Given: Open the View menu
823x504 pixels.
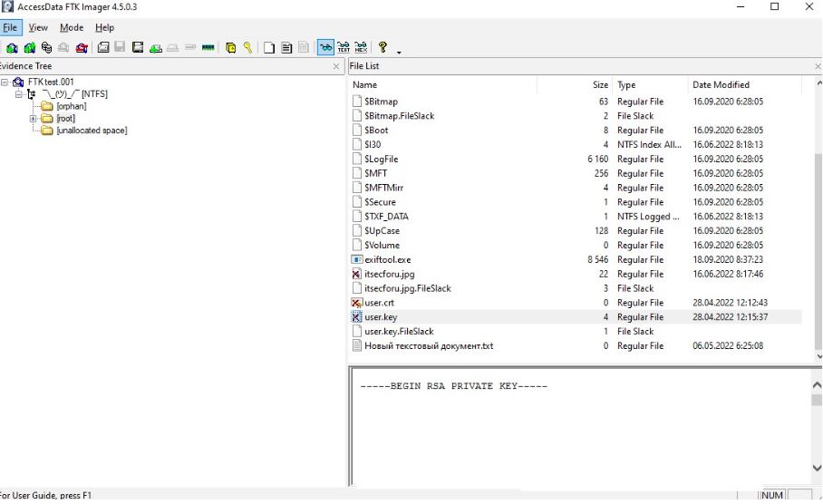Looking at the screenshot, I should pos(38,27).
